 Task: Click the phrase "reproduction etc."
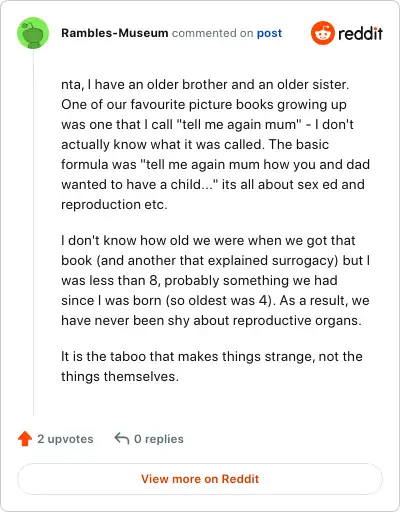pyautogui.click(x=114, y=204)
